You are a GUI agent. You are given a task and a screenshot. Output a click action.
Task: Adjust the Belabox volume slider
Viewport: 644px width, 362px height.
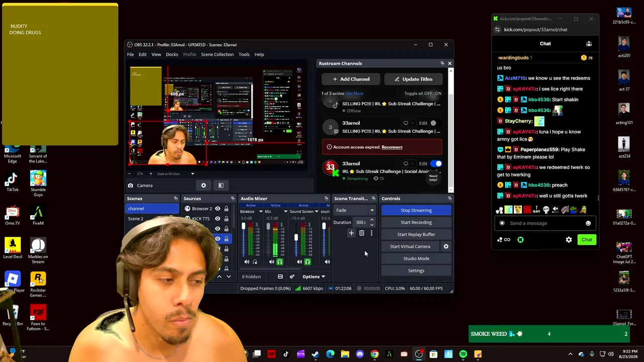(244, 227)
